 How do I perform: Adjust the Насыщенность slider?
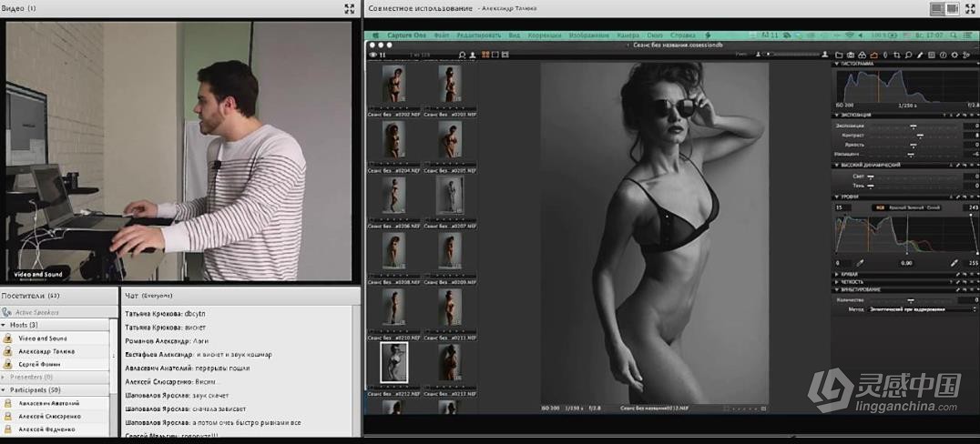(914, 155)
